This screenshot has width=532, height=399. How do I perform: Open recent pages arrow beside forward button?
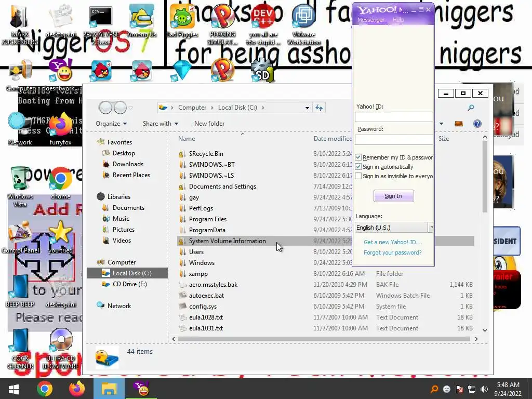pos(130,108)
